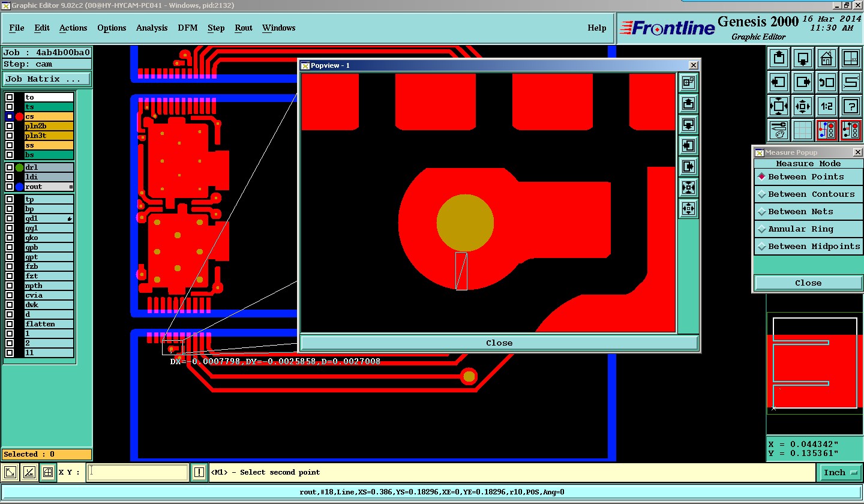Open the Help menu
This screenshot has height=504, width=864.
[x=596, y=28]
